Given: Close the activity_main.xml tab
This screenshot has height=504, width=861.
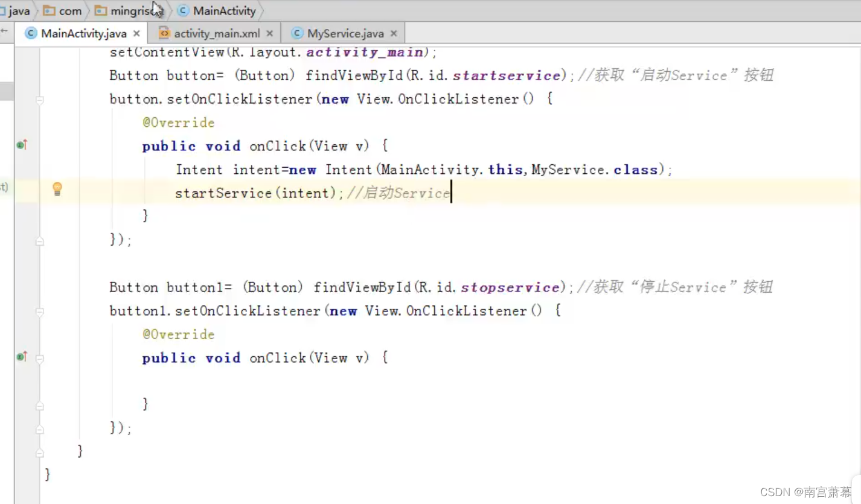Looking at the screenshot, I should pyautogui.click(x=269, y=34).
